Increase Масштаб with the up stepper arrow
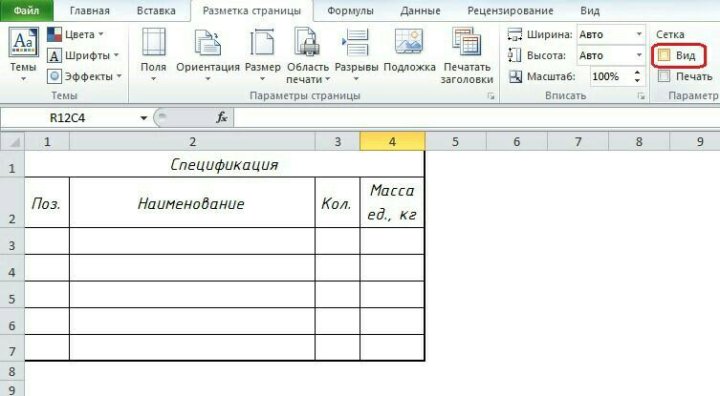 [637, 72]
